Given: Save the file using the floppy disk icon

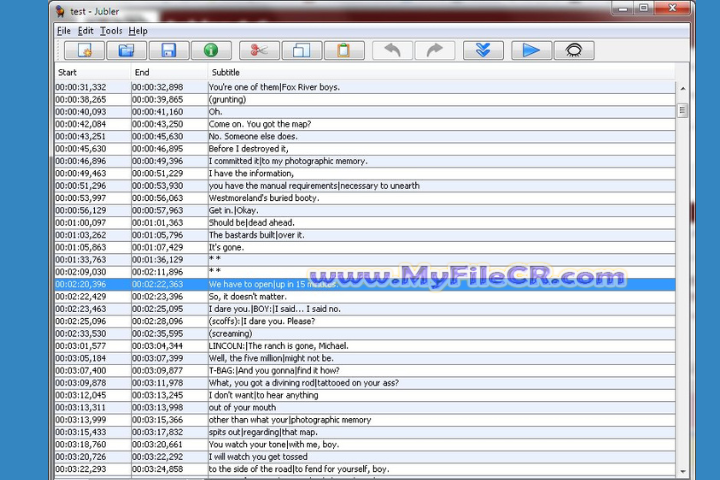Looking at the screenshot, I should pyautogui.click(x=169, y=51).
